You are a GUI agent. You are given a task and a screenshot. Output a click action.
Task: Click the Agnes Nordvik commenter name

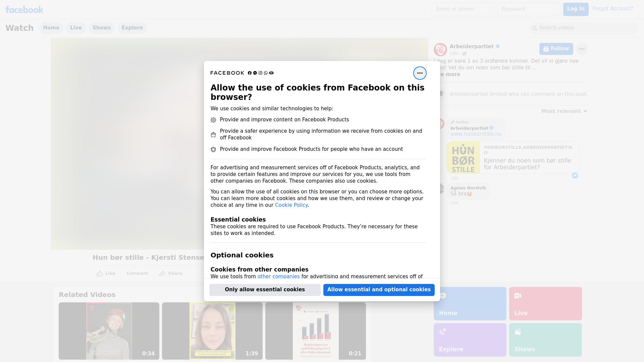coord(468,188)
